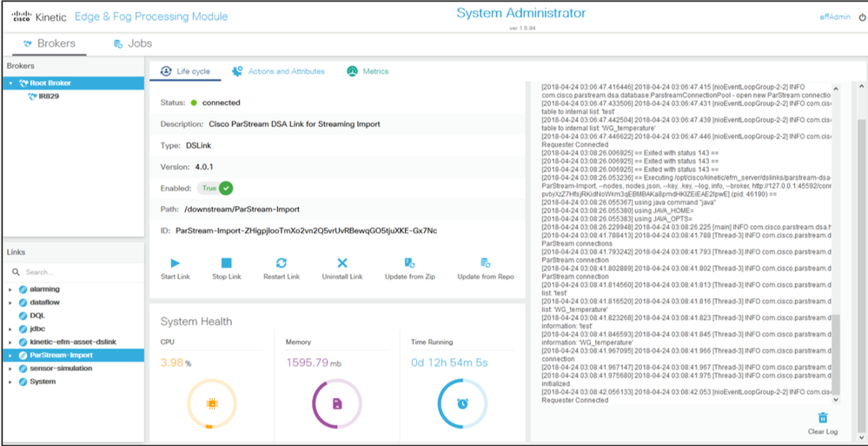Click the Metrics gauge icon
This screenshot has height=446, width=868.
[x=352, y=71]
